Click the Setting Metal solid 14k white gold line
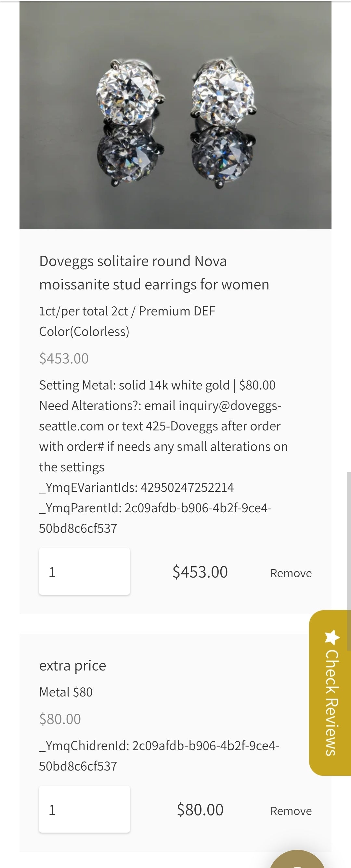The width and height of the screenshot is (351, 868). (x=157, y=385)
